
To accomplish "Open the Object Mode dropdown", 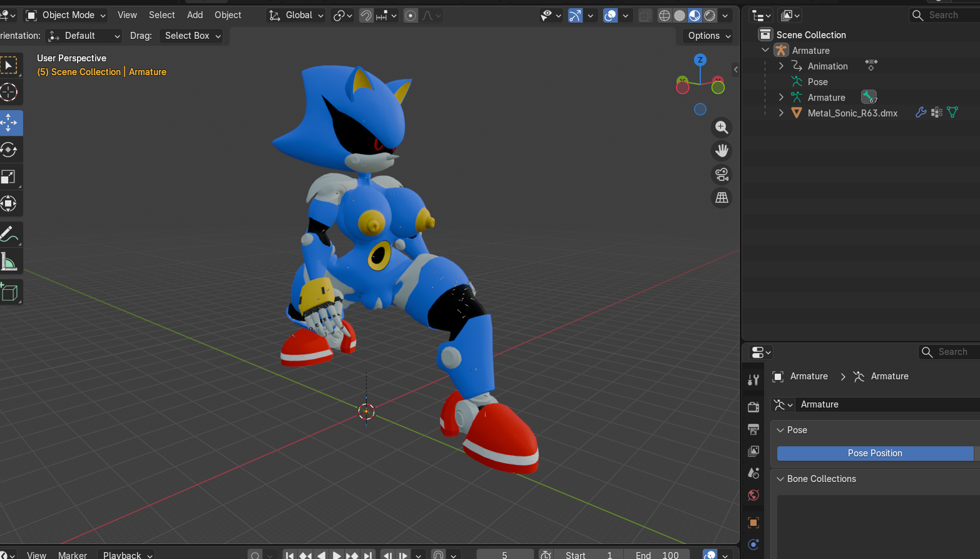I will [x=66, y=15].
